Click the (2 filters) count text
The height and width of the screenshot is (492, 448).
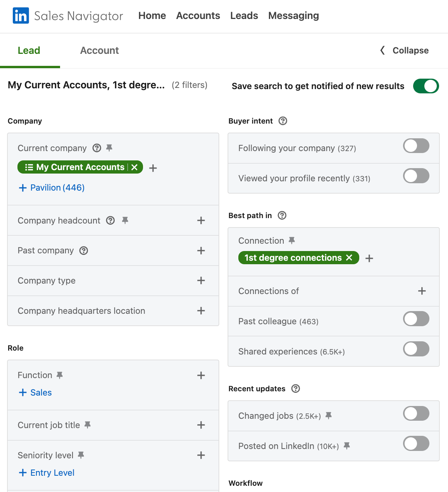[190, 85]
